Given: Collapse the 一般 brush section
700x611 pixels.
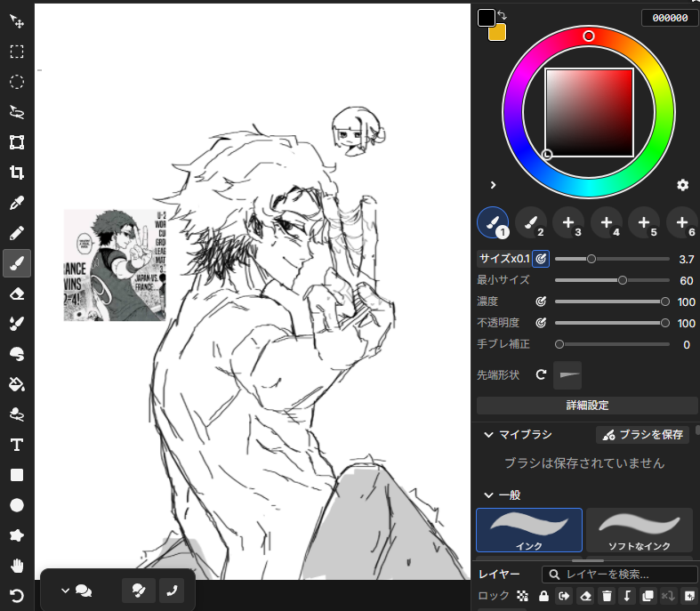Looking at the screenshot, I should tap(489, 495).
